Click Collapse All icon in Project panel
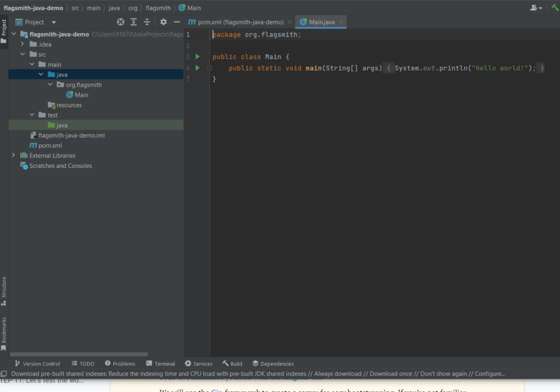The width and height of the screenshot is (560, 392). point(147,22)
